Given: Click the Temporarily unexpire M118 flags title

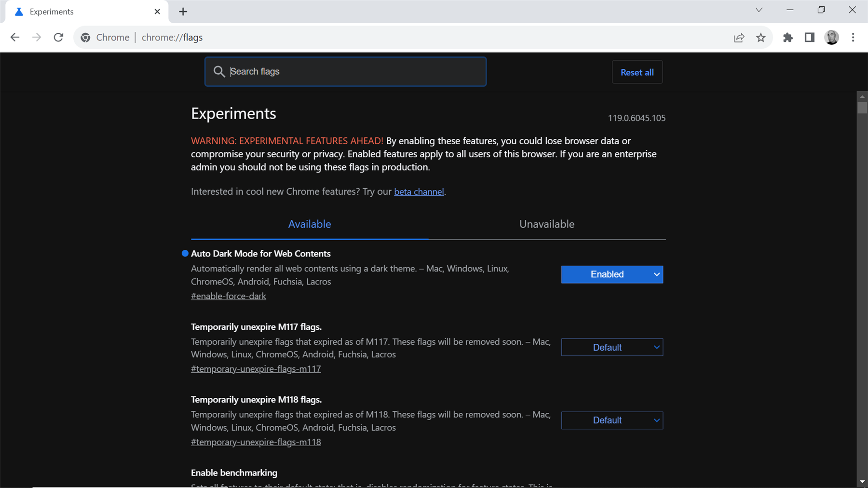Looking at the screenshot, I should tap(256, 400).
